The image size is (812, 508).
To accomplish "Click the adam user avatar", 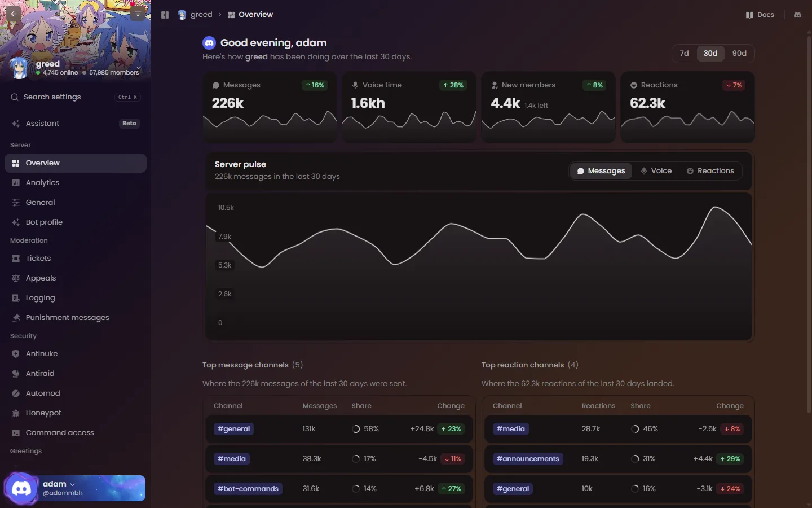I will point(21,488).
